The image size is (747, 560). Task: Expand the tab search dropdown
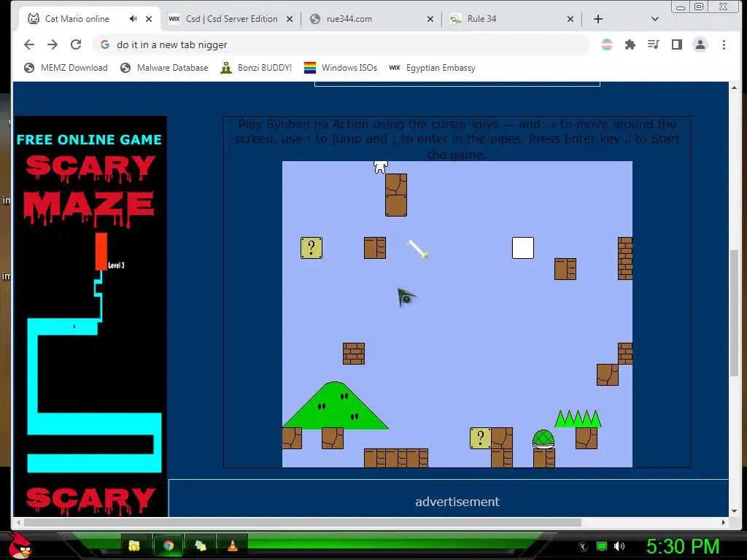tap(654, 19)
